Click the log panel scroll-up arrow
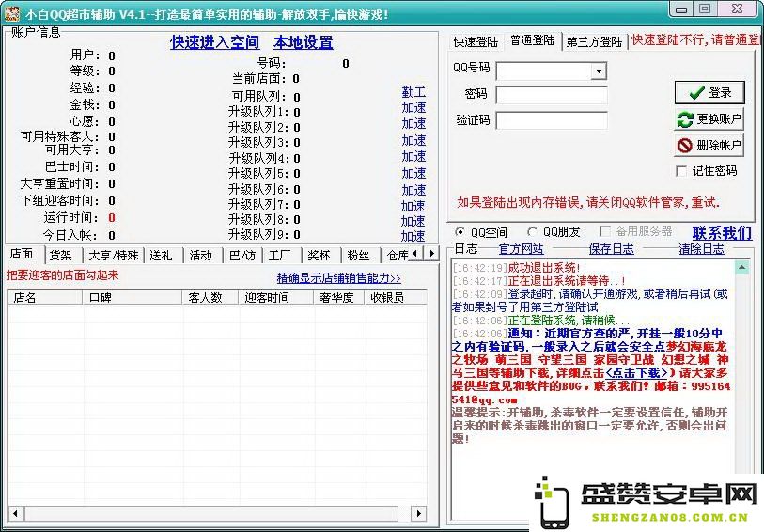Image resolution: width=764 pixels, height=532 pixels. pyautogui.click(x=742, y=267)
